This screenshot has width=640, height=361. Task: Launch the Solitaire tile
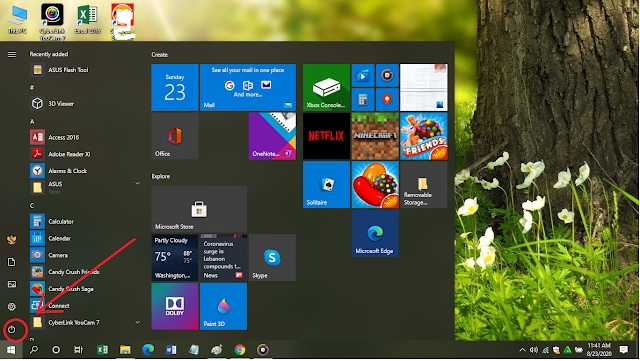point(326,185)
